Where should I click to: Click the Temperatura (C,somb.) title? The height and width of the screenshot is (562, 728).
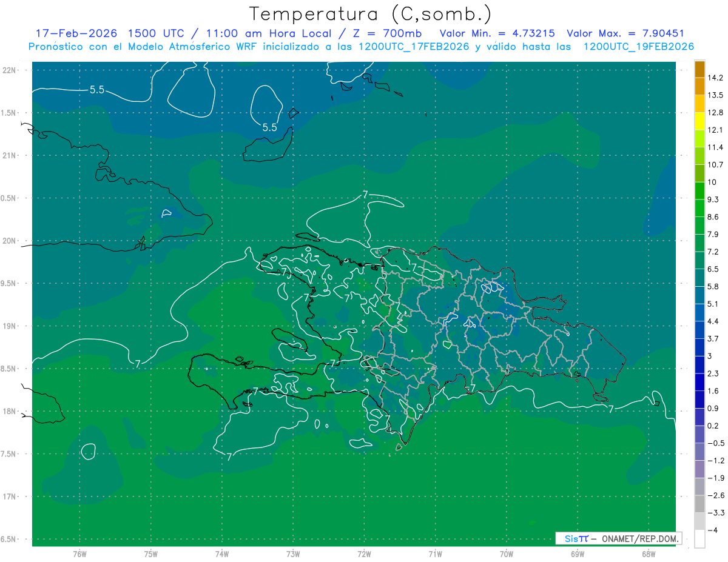click(x=370, y=14)
